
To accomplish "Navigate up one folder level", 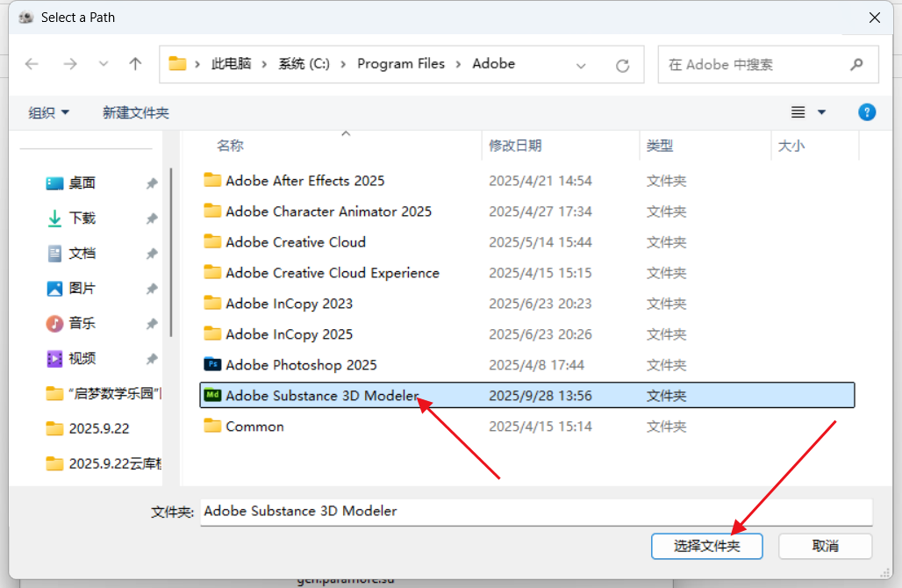I will [135, 64].
